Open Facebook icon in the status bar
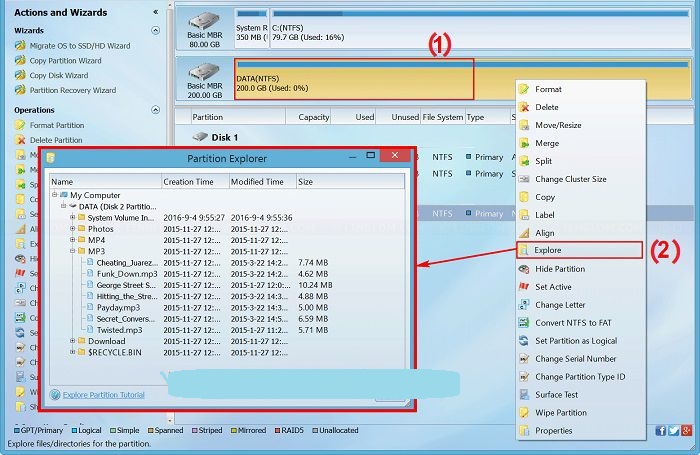 661,431
